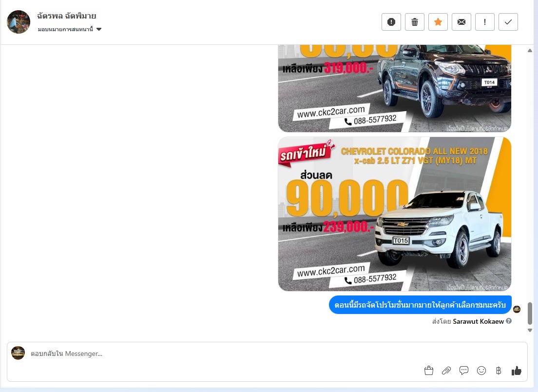Open ฉัตรพล ฉัตพิมาย profile picture
The height and width of the screenshot is (392, 538).
[19, 22]
